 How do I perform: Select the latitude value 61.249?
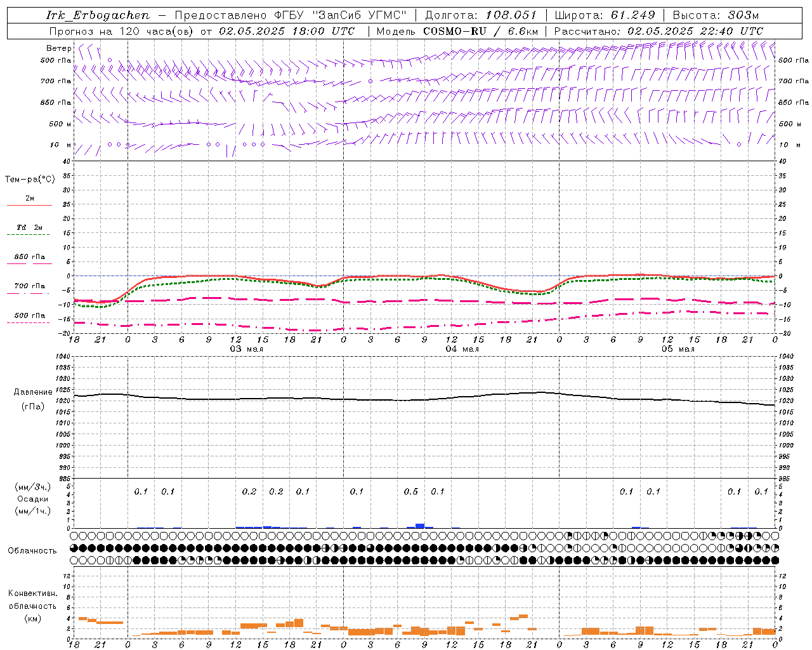pyautogui.click(x=632, y=15)
